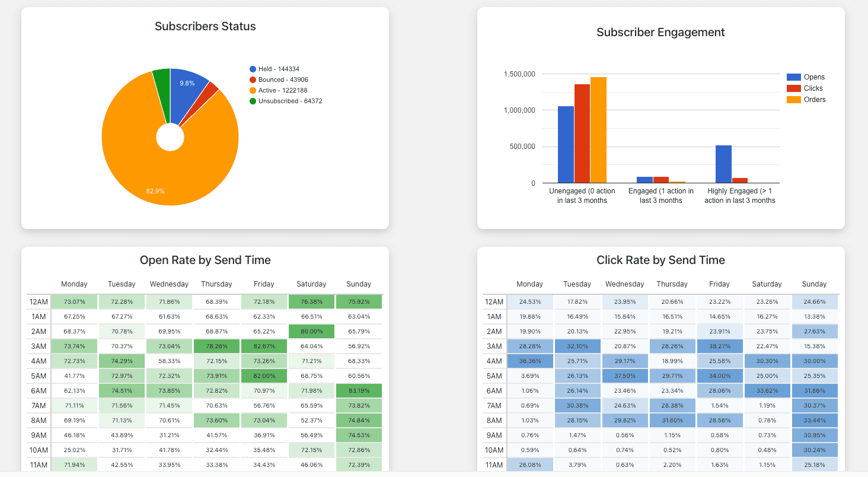The image size is (868, 477).
Task: Select the 25.02% Monday cell
Action: [x=74, y=450]
